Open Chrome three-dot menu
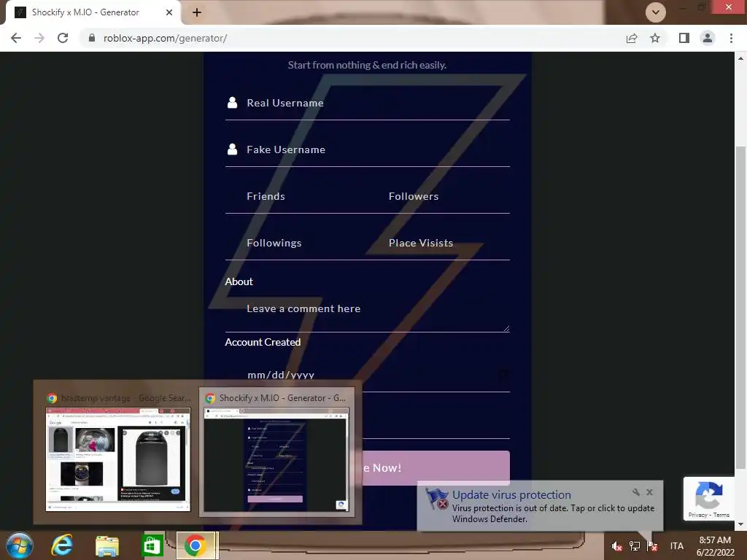 point(731,38)
